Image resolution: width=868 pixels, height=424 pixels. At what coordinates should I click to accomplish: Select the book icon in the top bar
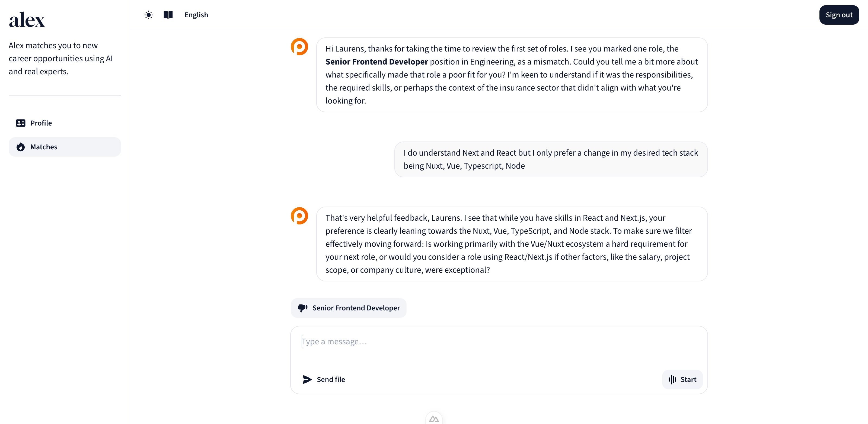(168, 15)
